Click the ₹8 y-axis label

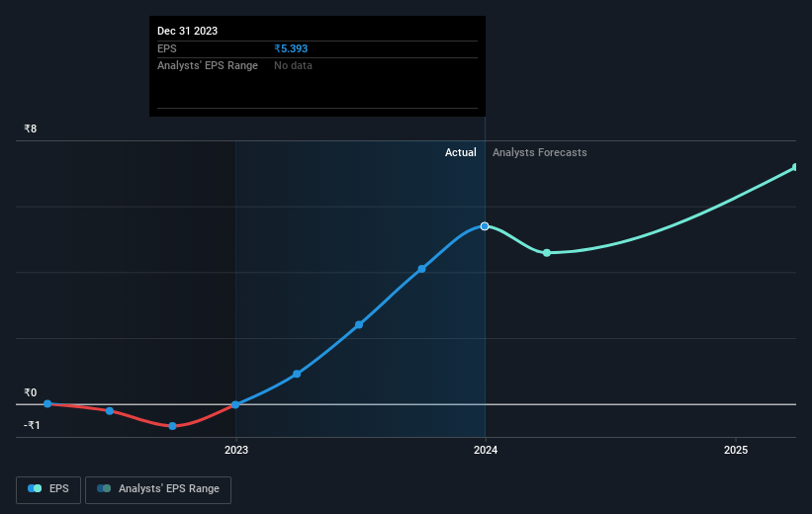coord(30,128)
